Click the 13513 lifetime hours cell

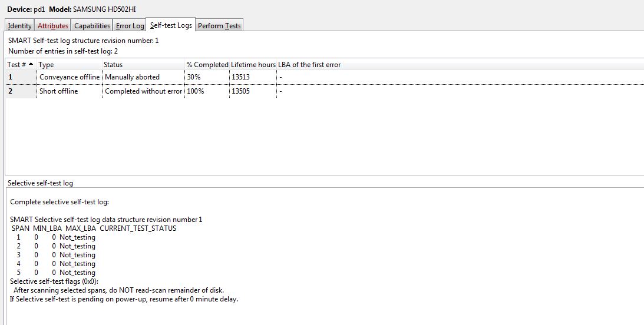point(240,77)
